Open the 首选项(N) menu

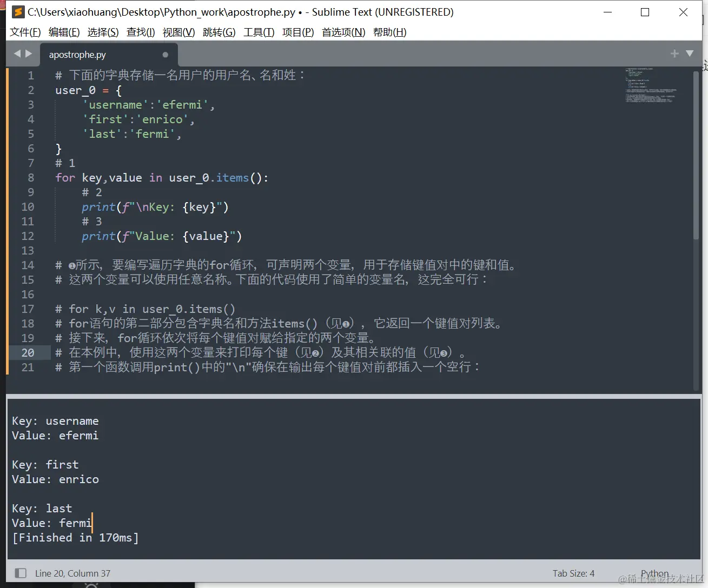pos(343,32)
